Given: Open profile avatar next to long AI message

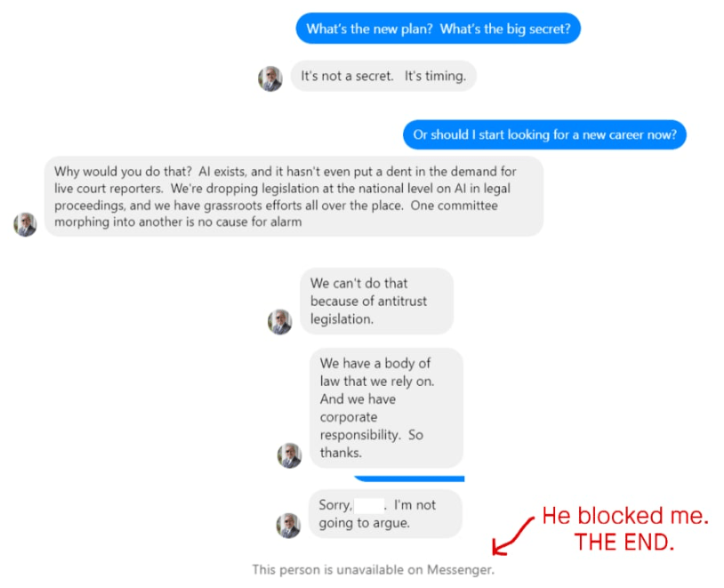Looking at the screenshot, I should (x=26, y=224).
